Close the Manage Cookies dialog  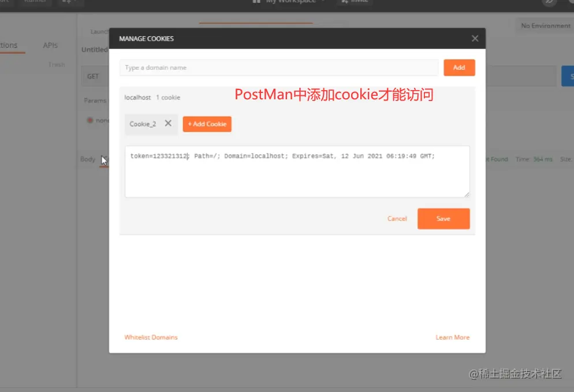(475, 39)
